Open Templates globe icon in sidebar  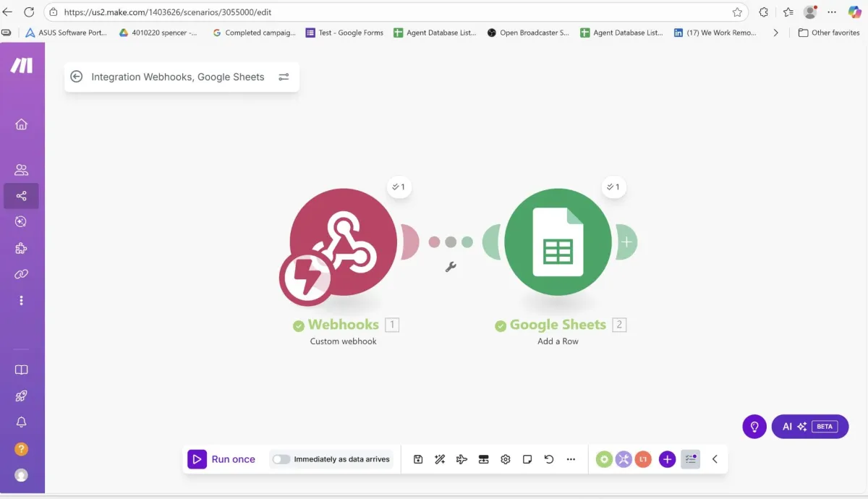[x=22, y=222]
